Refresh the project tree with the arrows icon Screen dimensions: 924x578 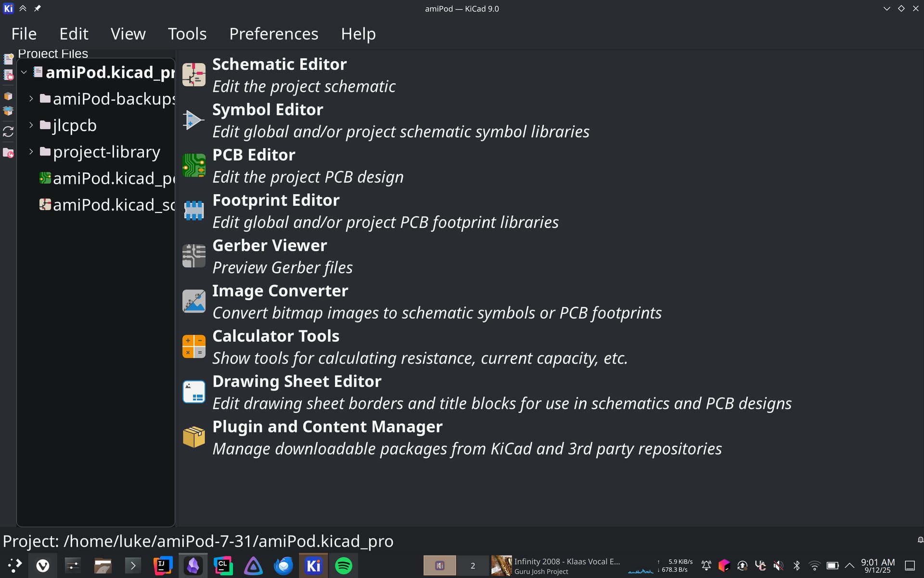8,131
